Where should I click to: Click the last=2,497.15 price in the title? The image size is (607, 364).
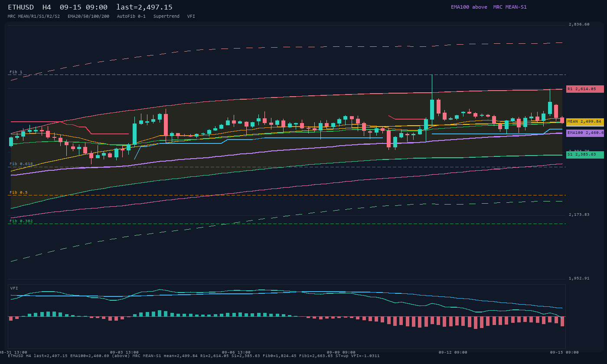[144, 7]
